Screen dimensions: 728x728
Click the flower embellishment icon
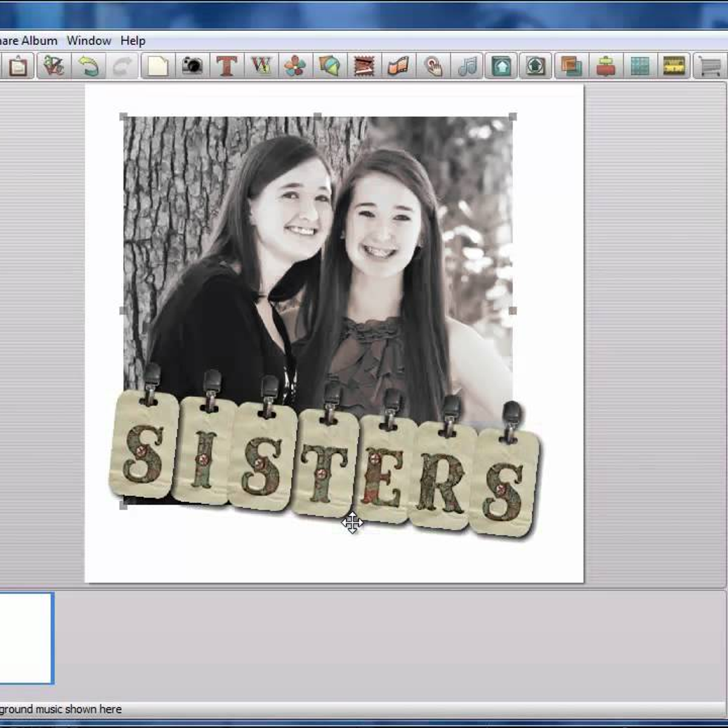pos(295,66)
